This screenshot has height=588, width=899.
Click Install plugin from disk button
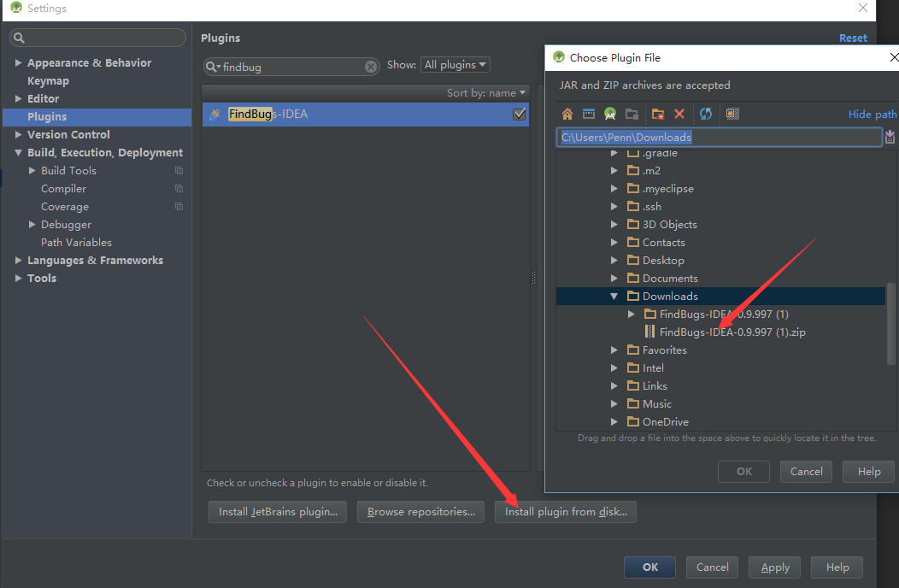[566, 512]
